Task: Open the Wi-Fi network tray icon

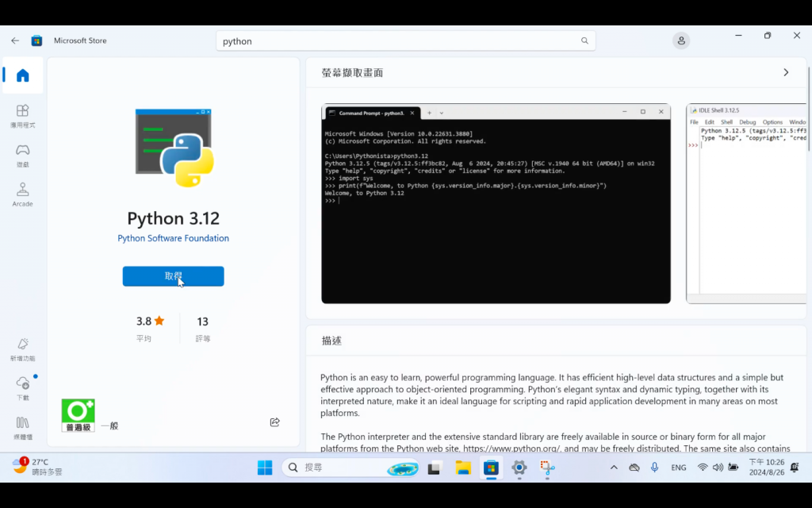Action: click(x=703, y=467)
